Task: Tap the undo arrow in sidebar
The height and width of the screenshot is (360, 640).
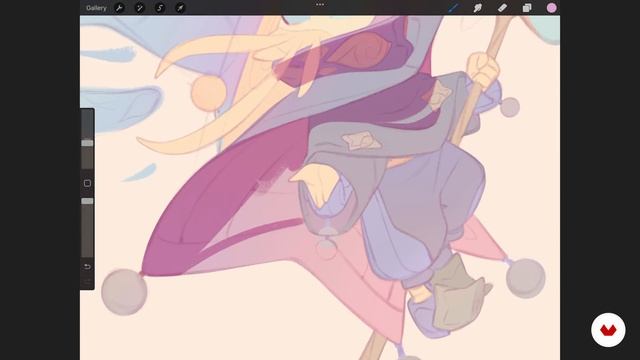Action: (87, 267)
